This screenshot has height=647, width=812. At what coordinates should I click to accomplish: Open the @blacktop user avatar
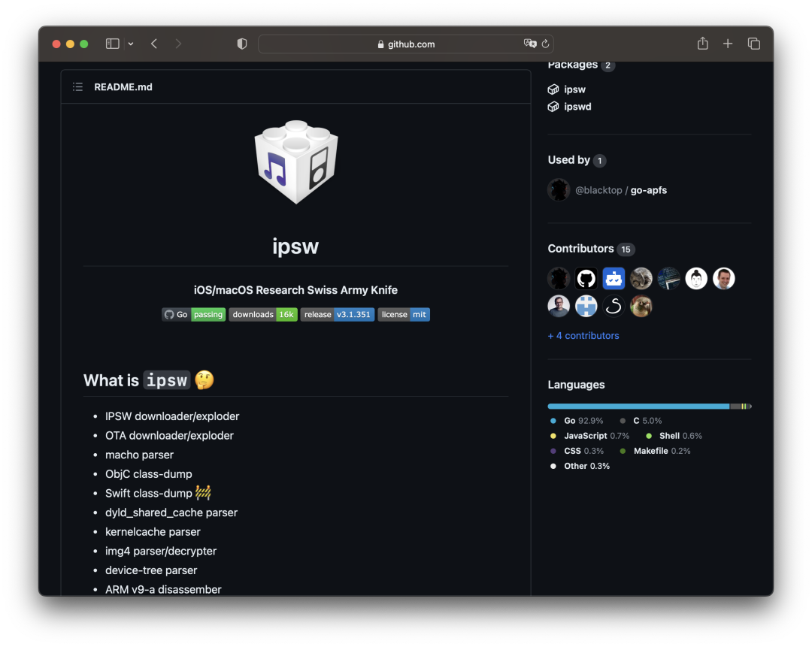pos(559,190)
